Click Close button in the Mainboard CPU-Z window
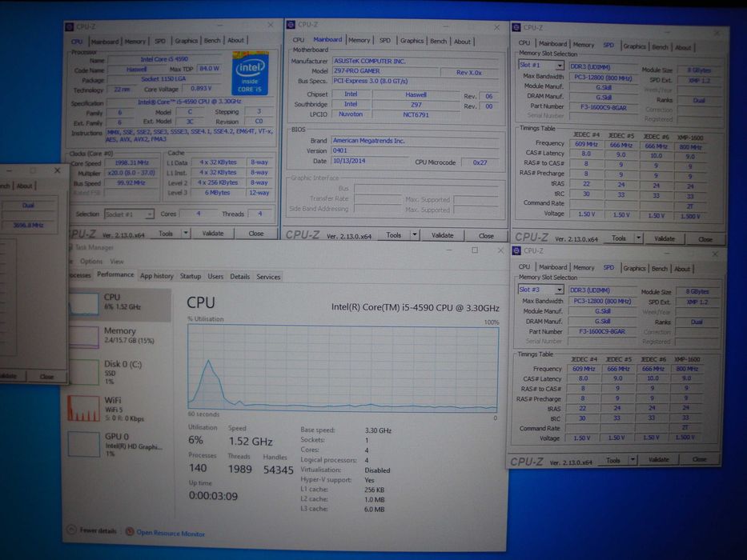Viewport: 747px width, 560px height. 486,236
